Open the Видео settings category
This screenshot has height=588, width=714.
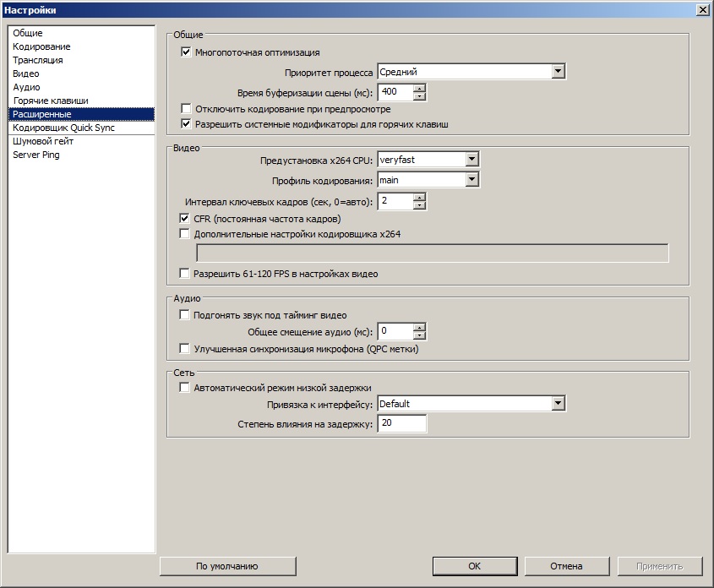(81, 73)
